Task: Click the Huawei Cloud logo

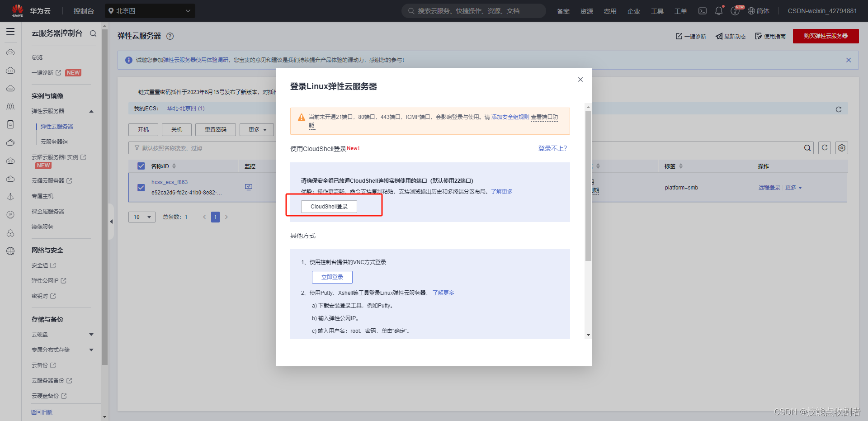Action: tap(18, 10)
